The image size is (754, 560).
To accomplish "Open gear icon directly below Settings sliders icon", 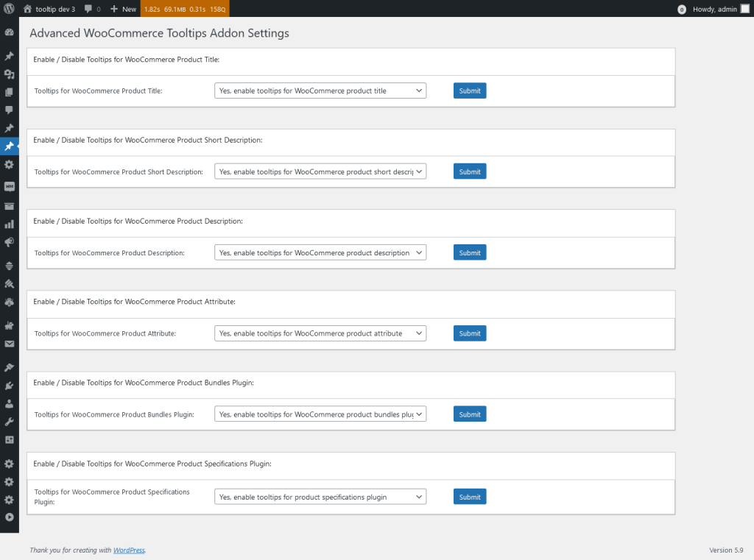I will 9,464.
